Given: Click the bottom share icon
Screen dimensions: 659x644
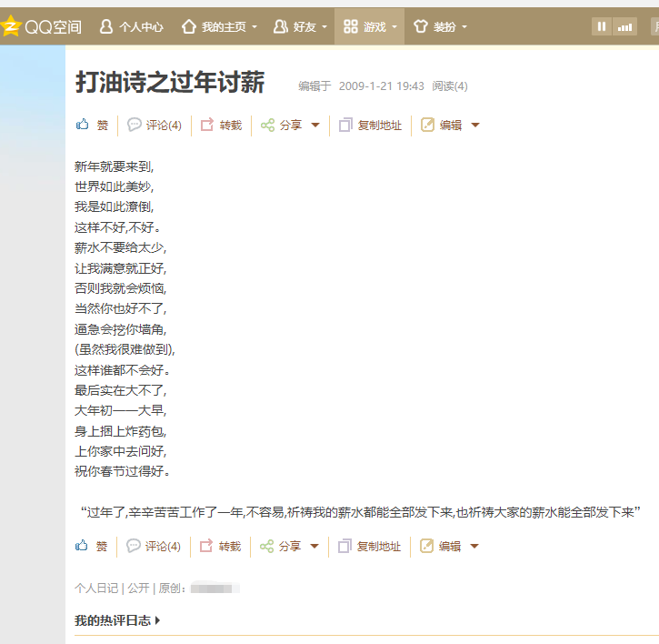Looking at the screenshot, I should point(266,546).
